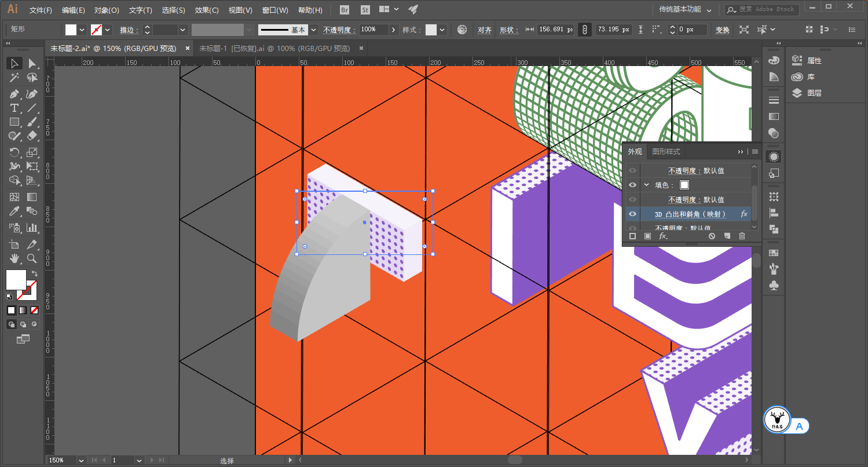
Task: Select the Eraser tool
Action: point(32,136)
